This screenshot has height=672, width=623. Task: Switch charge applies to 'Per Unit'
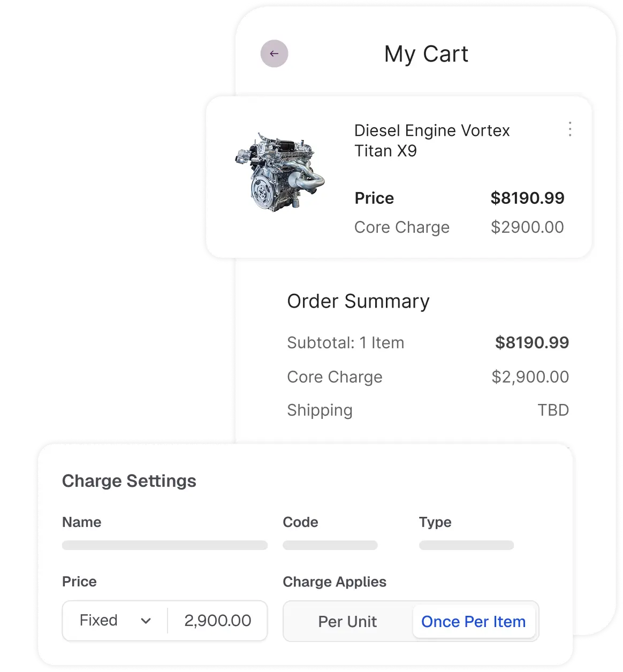[347, 621]
